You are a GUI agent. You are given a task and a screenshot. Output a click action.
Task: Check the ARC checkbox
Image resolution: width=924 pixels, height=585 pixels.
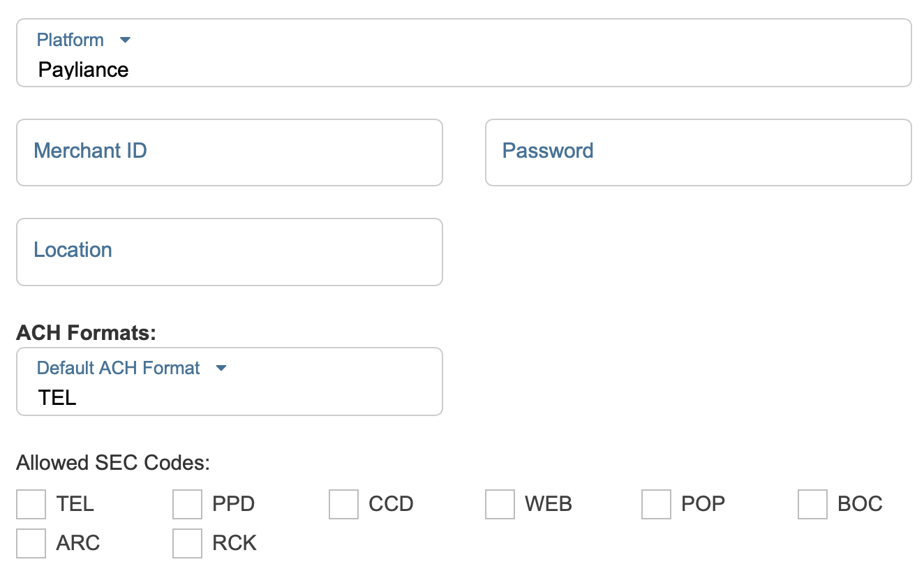point(31,543)
